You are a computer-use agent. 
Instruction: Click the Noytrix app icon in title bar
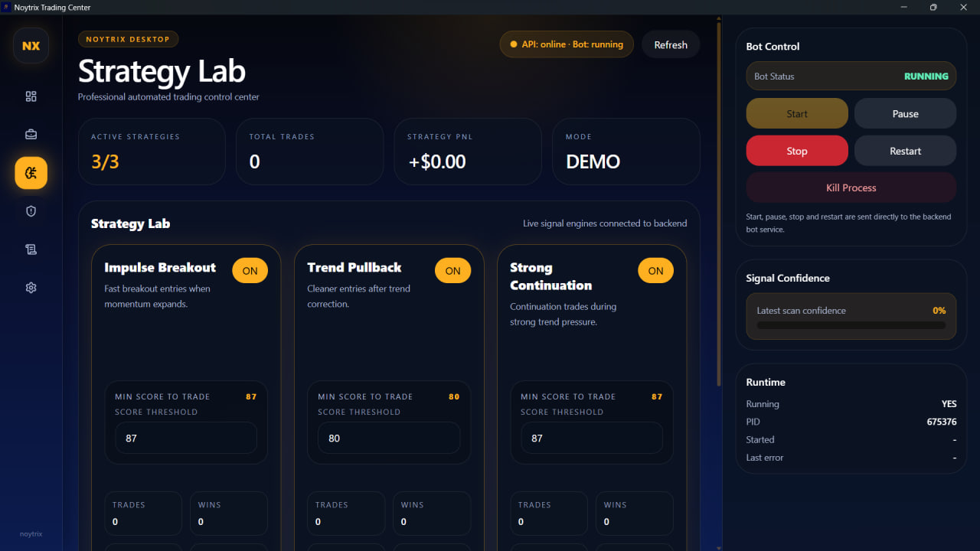coord(7,7)
